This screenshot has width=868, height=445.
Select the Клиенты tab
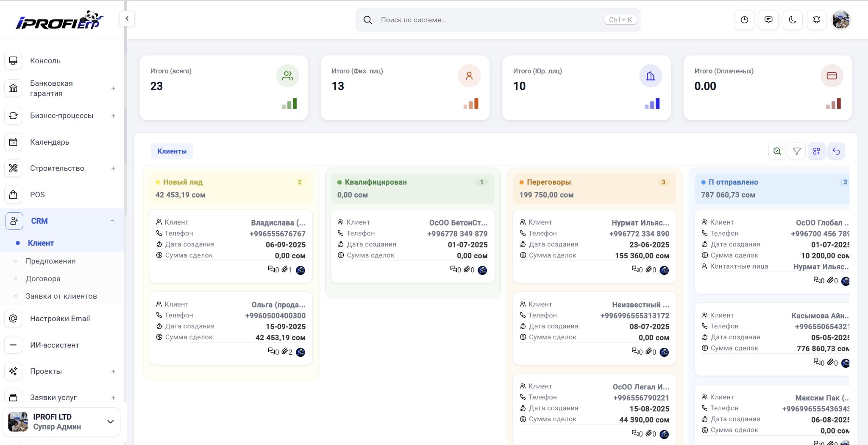point(172,151)
